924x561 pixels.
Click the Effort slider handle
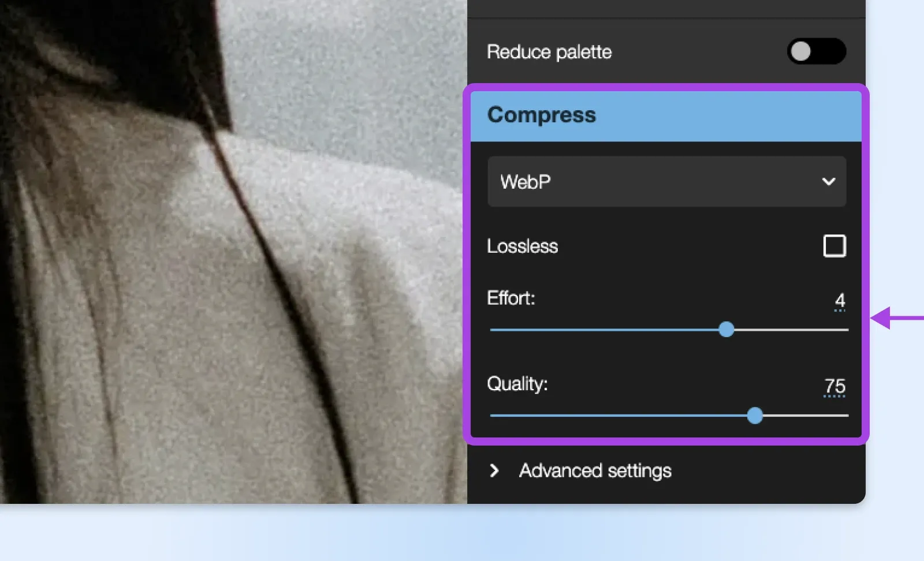pyautogui.click(x=726, y=330)
